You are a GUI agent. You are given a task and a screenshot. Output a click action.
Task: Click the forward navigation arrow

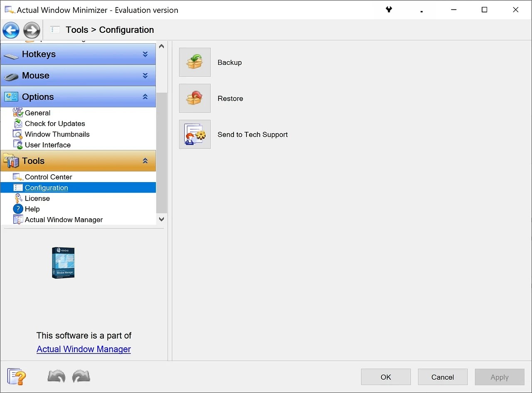tap(32, 30)
